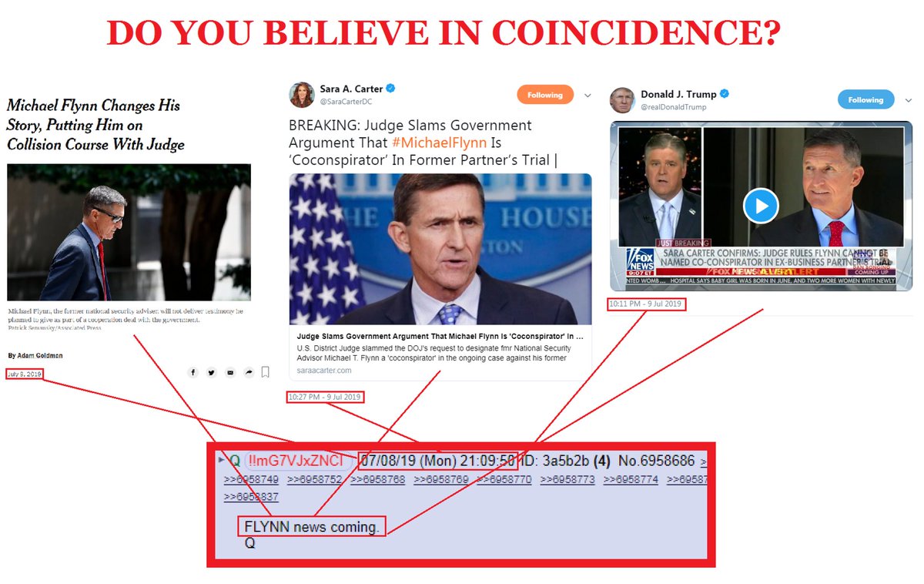Click the email share icon under the article
924x584 pixels.
(x=230, y=373)
